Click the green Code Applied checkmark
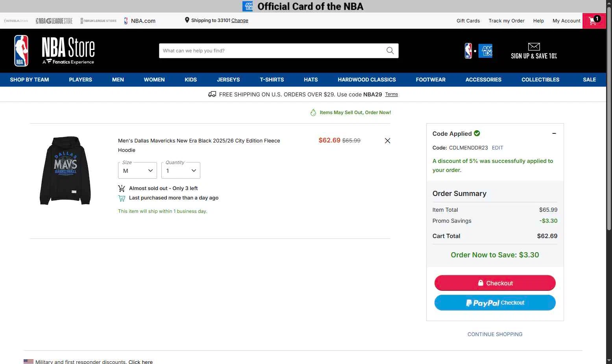Viewport: 612px width, 364px height. coord(477,133)
